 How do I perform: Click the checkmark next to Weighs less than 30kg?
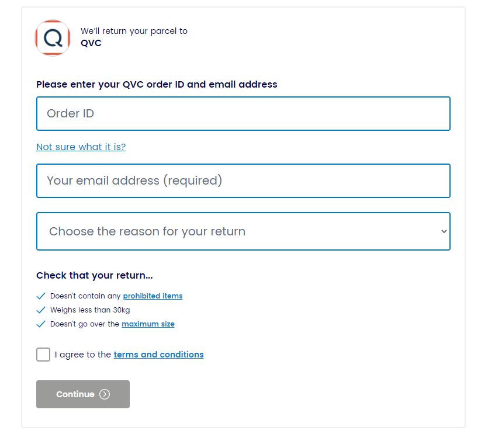[41, 310]
